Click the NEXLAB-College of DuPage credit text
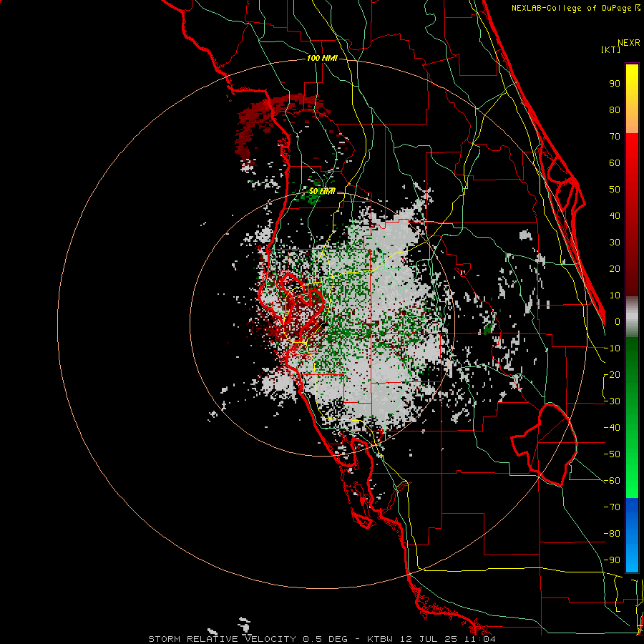644x644 pixels. (x=571, y=8)
